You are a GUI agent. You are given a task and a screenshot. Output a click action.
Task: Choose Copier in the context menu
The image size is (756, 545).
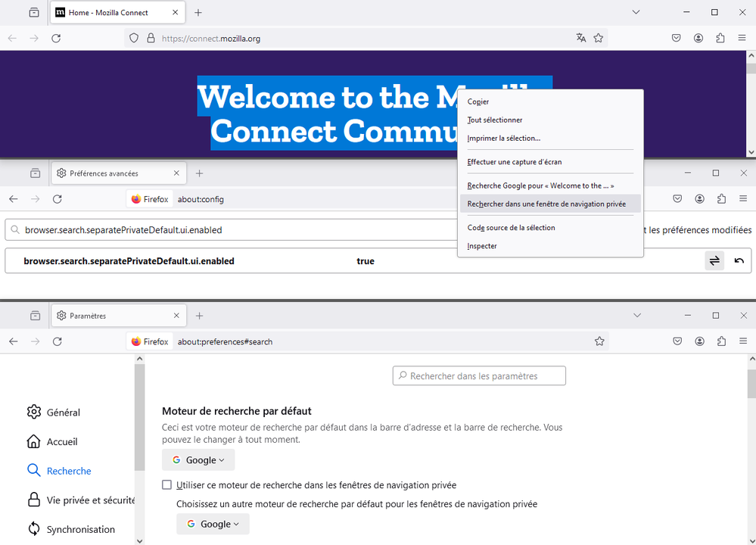click(550, 101)
